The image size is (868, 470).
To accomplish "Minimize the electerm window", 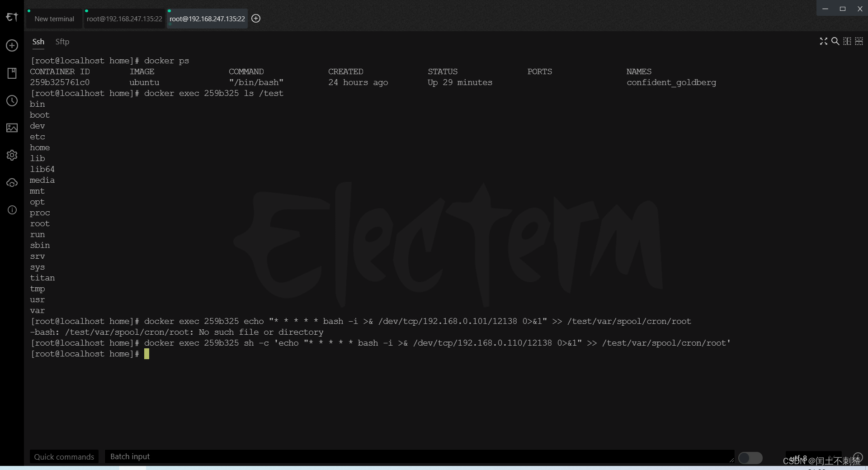I will click(825, 9).
